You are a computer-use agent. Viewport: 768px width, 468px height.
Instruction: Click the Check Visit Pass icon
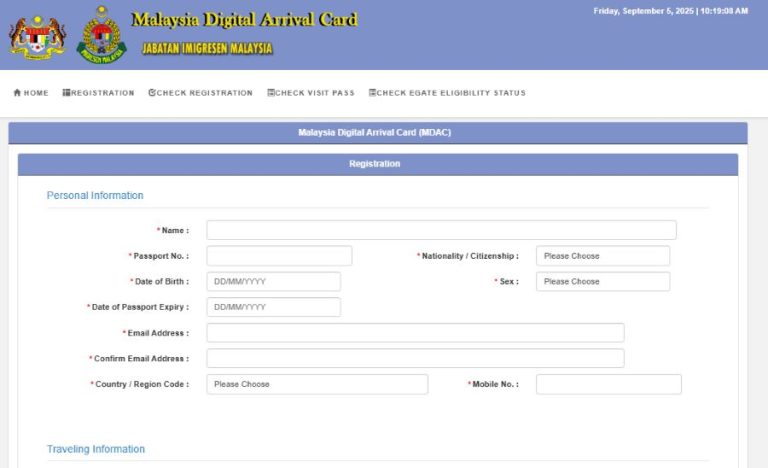coord(271,93)
